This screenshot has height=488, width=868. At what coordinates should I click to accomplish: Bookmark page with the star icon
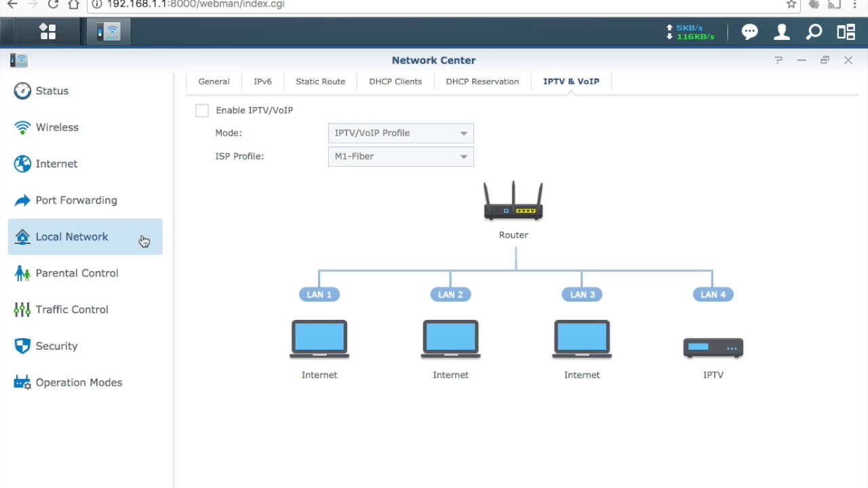pyautogui.click(x=791, y=4)
